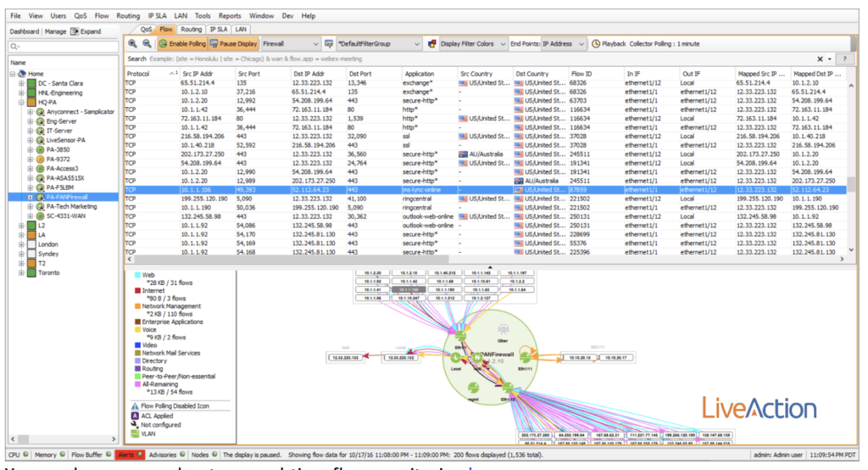Click the PA-9372 device icon
Screen dimensions: 868x470
39,159
